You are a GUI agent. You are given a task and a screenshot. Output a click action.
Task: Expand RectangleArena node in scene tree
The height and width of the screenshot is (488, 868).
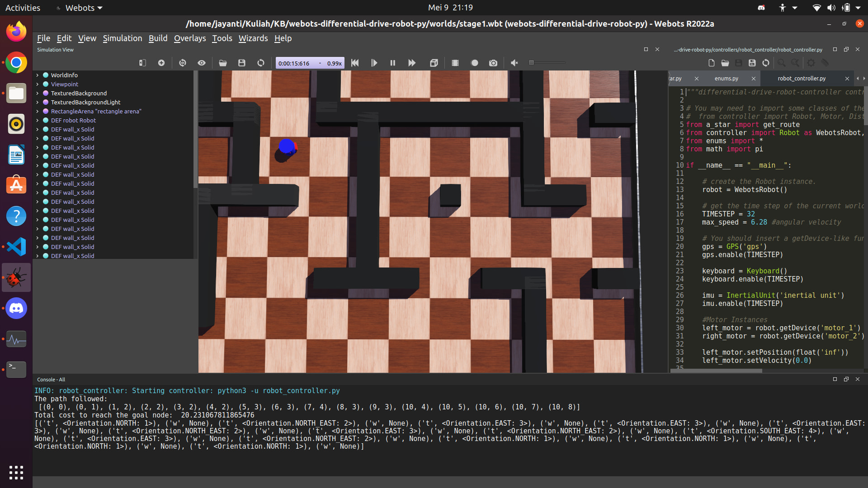[x=38, y=112]
